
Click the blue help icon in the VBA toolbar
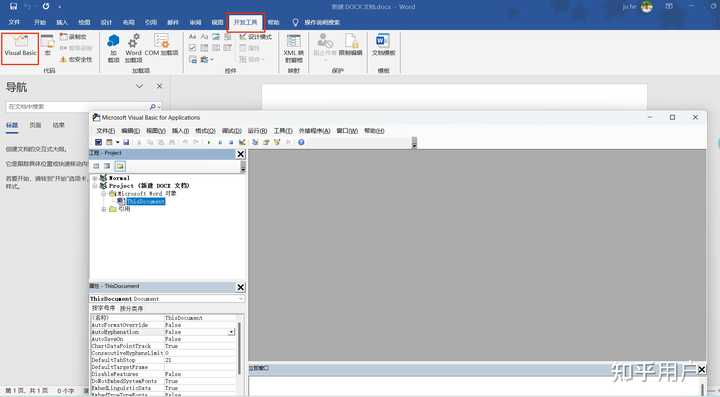(x=301, y=142)
